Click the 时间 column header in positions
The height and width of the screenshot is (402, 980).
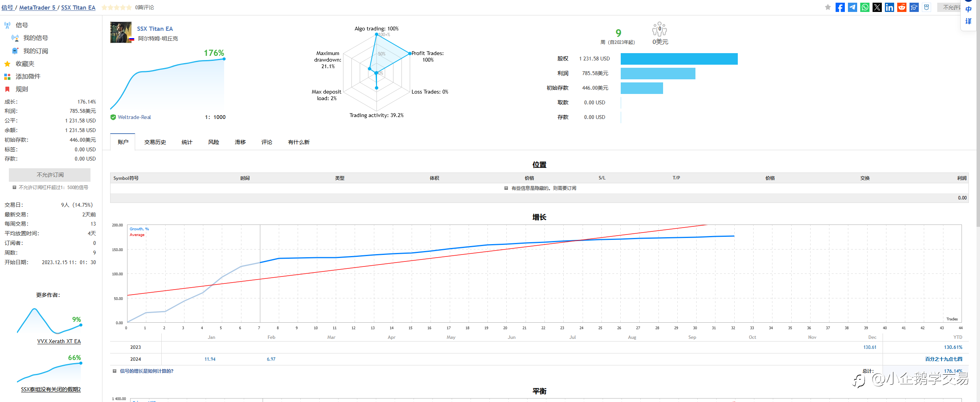pyautogui.click(x=245, y=178)
